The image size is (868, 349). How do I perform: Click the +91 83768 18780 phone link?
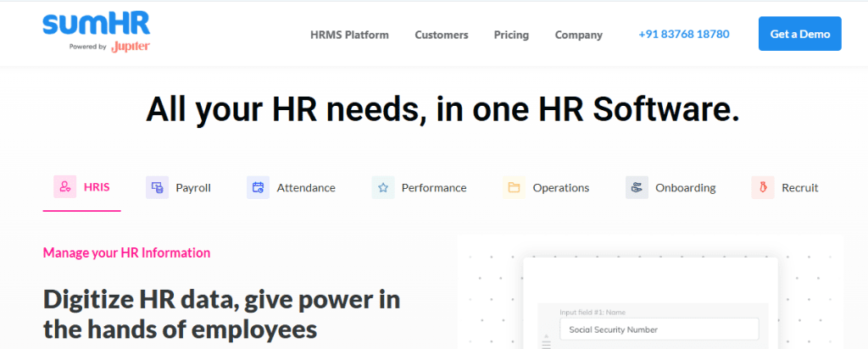pos(683,35)
